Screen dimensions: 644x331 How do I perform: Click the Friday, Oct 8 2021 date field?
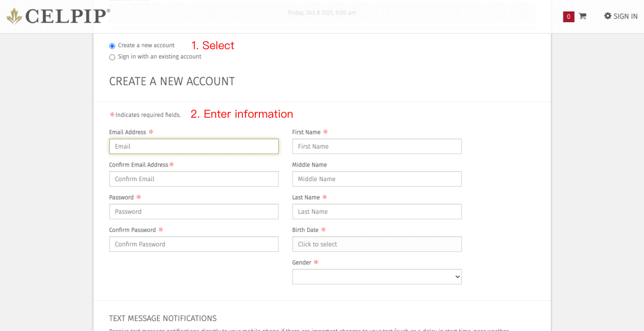click(x=322, y=13)
